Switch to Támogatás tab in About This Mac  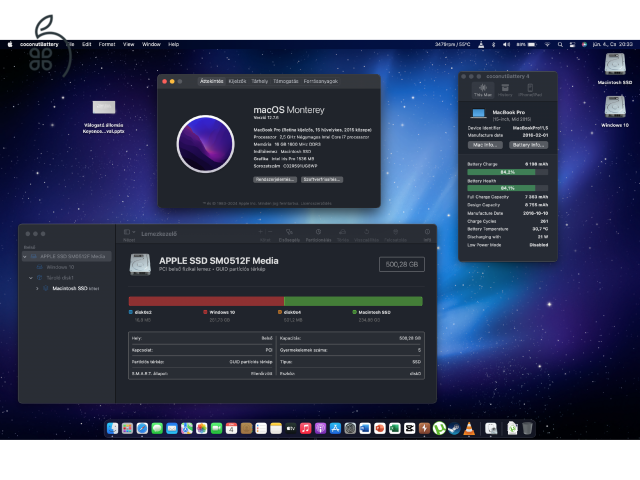tap(286, 81)
